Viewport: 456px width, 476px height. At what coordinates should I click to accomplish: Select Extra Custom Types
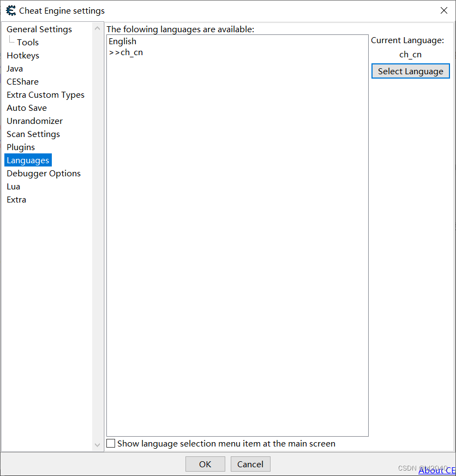pos(45,95)
